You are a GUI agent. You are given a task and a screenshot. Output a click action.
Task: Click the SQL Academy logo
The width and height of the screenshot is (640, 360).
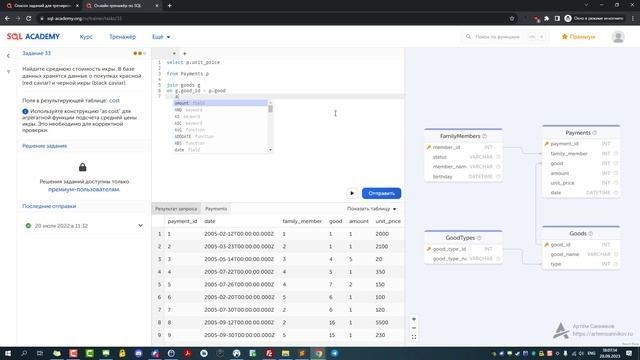33,37
